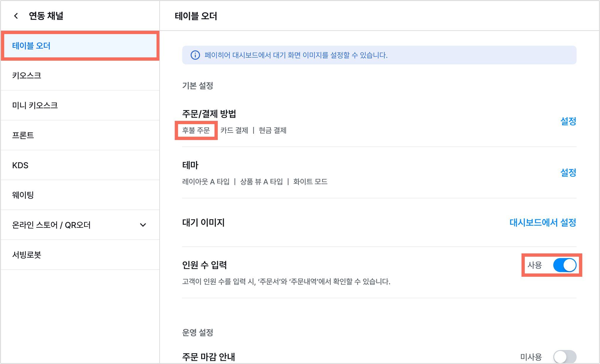Click the 주문/결제 방법 heading
The height and width of the screenshot is (364, 600).
(209, 114)
